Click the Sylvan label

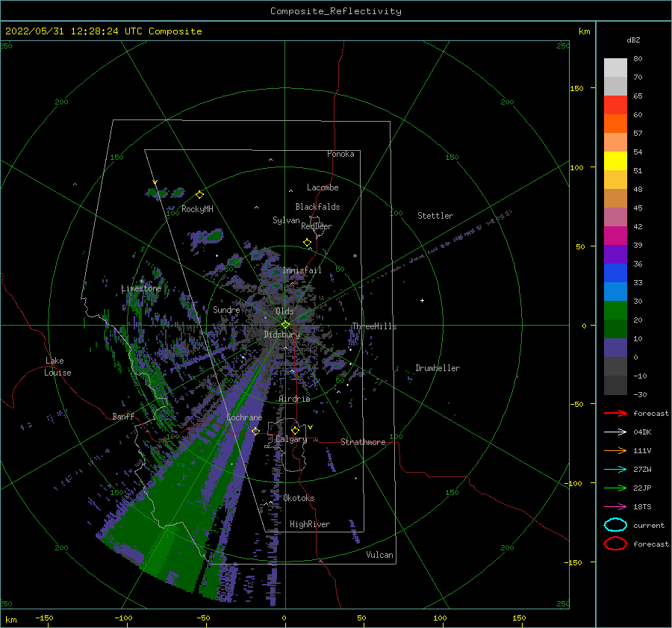(286, 220)
